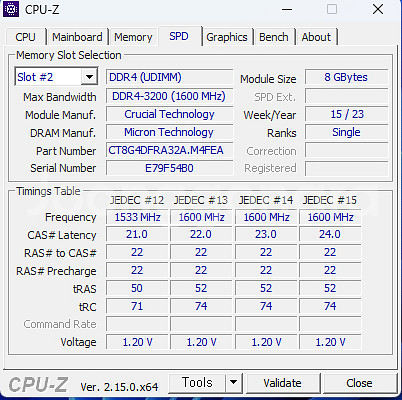Select the serial number E79F54B0
The image size is (402, 400).
point(169,168)
